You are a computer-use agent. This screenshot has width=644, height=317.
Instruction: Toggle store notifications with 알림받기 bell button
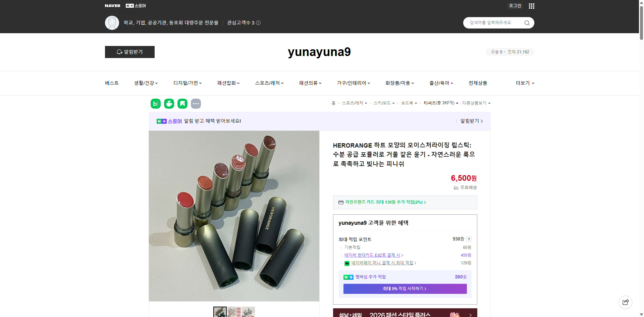pos(129,52)
